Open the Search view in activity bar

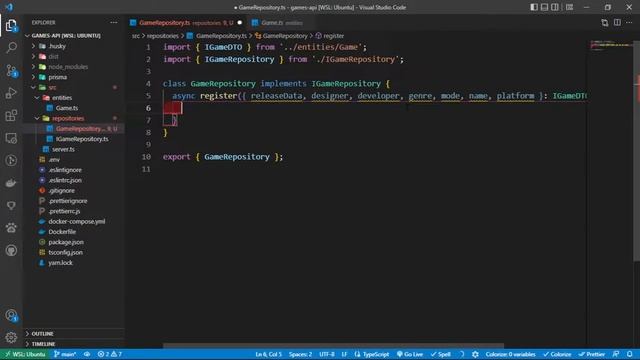coord(11,48)
